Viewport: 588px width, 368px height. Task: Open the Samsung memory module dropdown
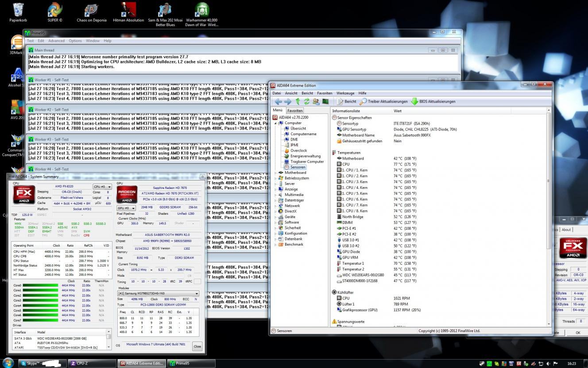[x=158, y=294]
